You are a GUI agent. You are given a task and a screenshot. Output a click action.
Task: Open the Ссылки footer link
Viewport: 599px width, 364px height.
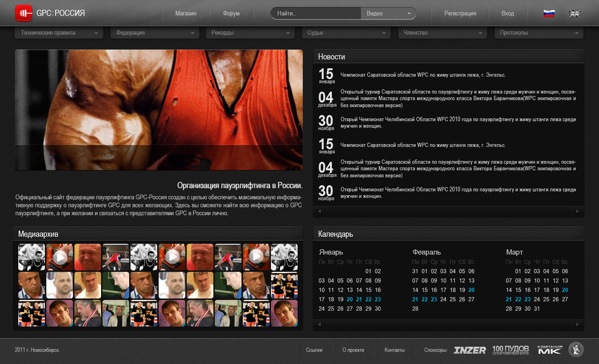314,350
